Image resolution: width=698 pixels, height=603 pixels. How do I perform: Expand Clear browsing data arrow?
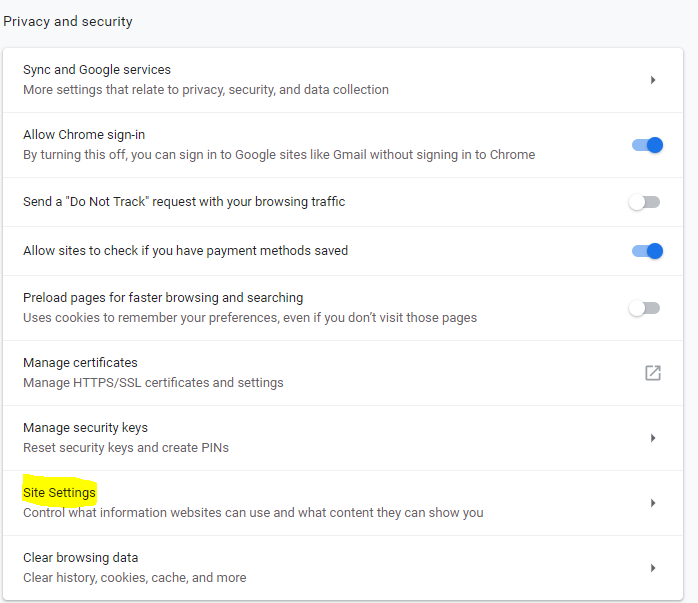click(652, 568)
